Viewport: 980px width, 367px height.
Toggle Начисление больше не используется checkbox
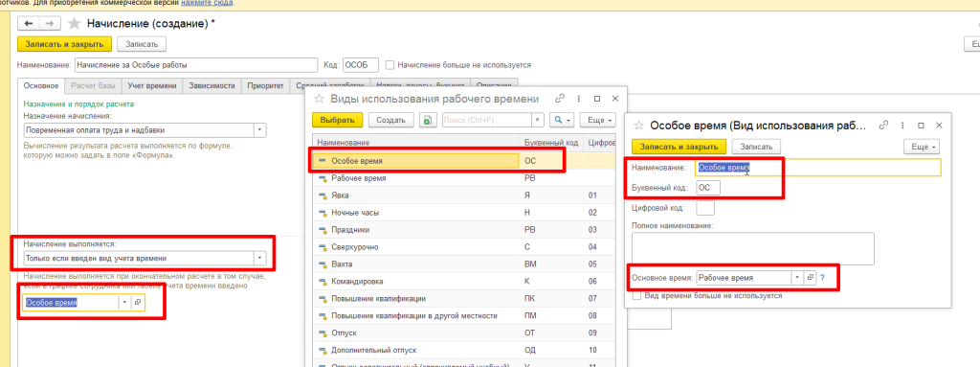tap(390, 64)
